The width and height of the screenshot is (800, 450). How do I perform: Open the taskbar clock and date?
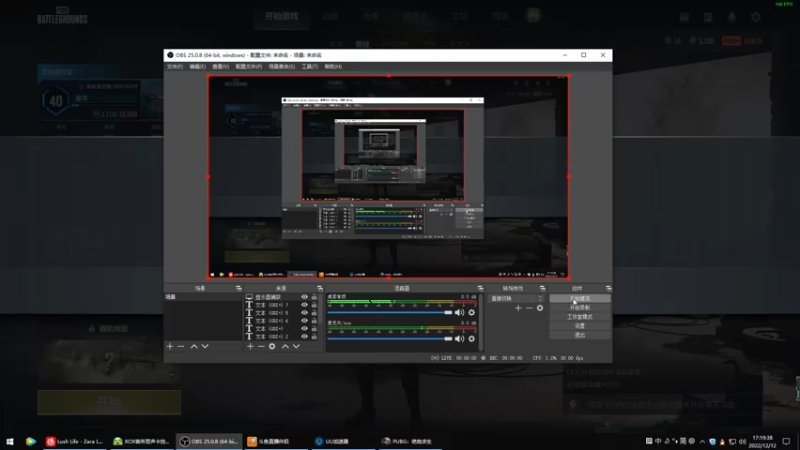pos(762,441)
